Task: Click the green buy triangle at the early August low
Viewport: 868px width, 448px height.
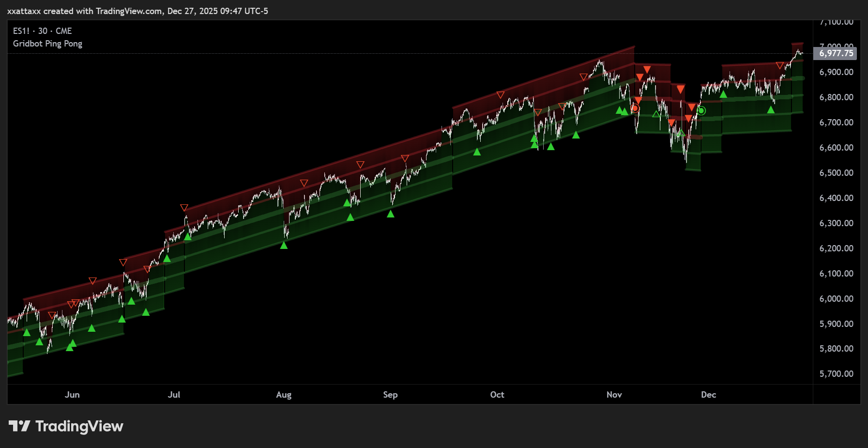Action: [284, 246]
